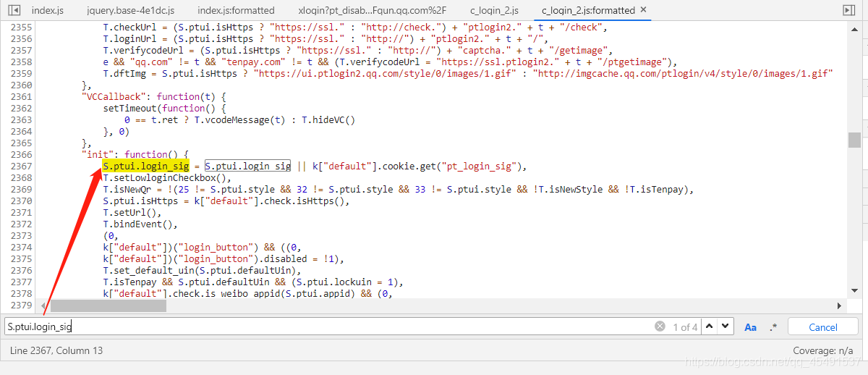The width and height of the screenshot is (868, 375).
Task: Click Line 2367, Column 13 status text
Action: coord(56,350)
